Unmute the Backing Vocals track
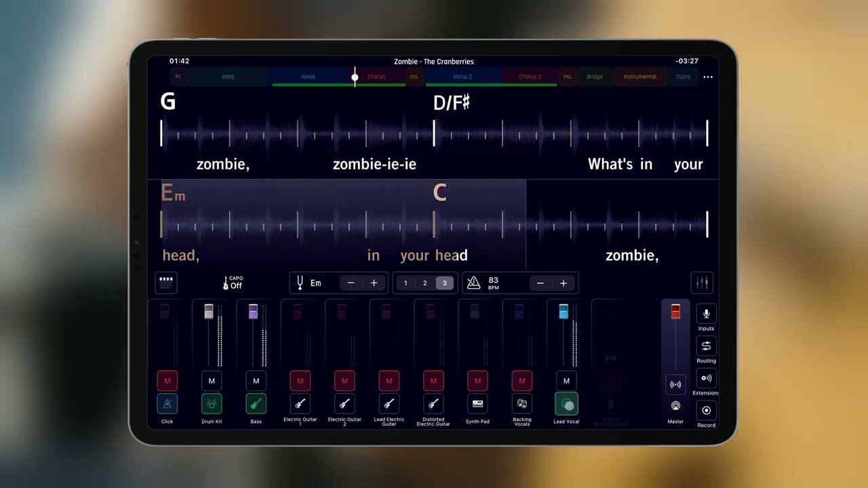This screenshot has height=488, width=868. point(522,381)
